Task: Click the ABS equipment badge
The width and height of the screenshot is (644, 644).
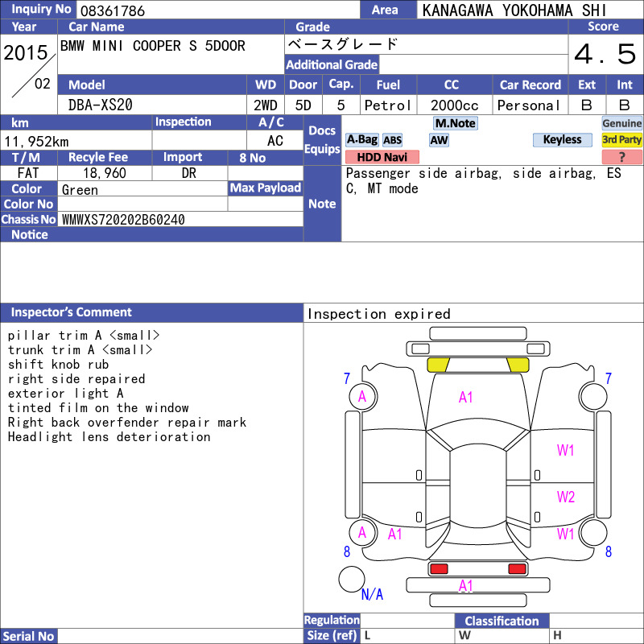Action: [392, 140]
